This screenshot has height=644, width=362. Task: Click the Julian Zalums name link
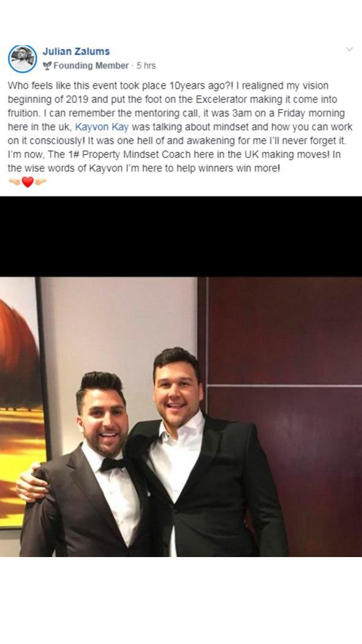(x=76, y=51)
